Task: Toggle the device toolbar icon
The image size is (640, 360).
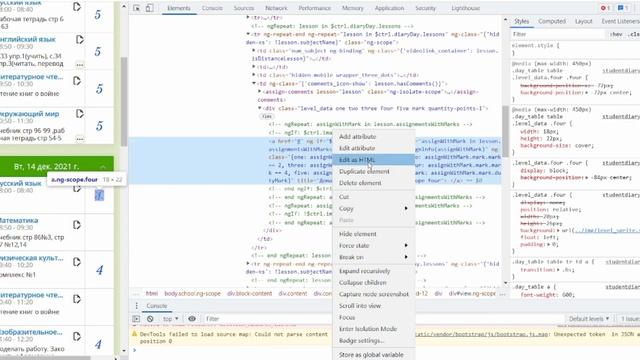Action: pyautogui.click(x=149, y=8)
